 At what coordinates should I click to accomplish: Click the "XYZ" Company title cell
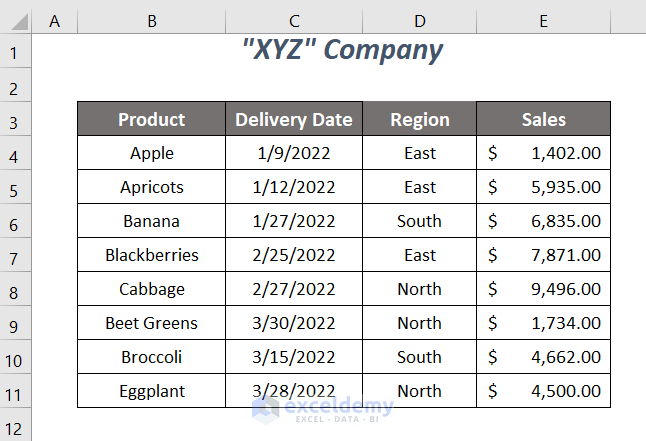(343, 50)
